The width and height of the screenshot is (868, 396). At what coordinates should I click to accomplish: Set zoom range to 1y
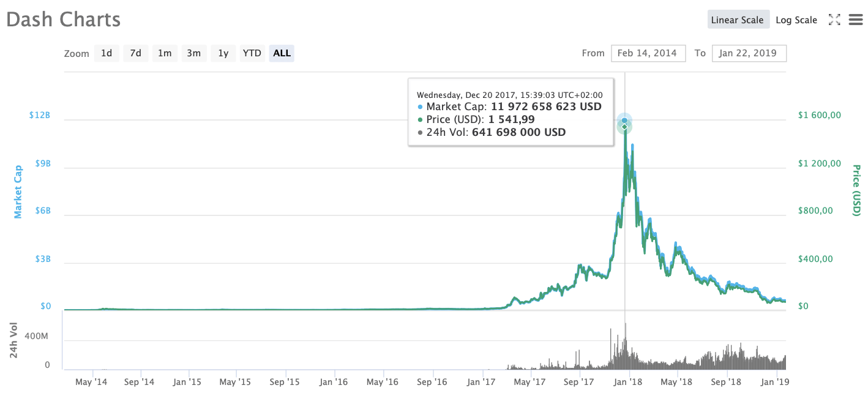[223, 53]
